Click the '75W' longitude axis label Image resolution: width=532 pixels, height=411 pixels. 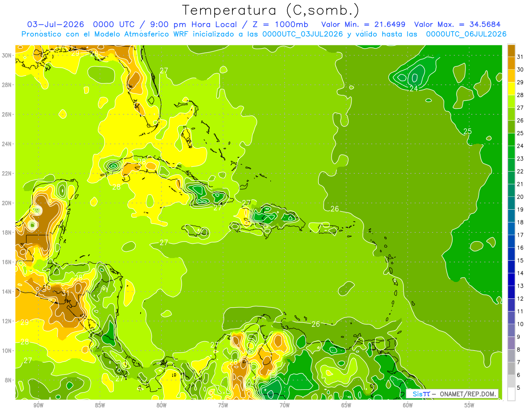point(223,406)
